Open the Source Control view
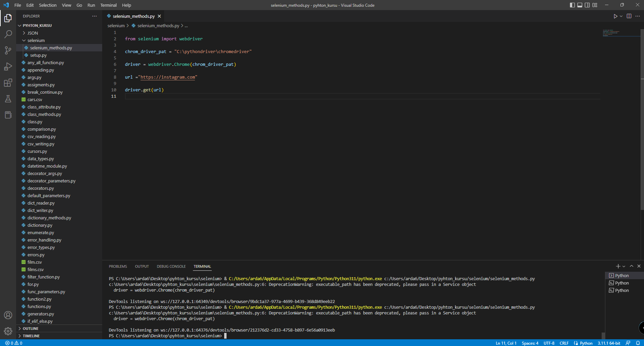Screen dimensions: 644x346 [x=8, y=50]
